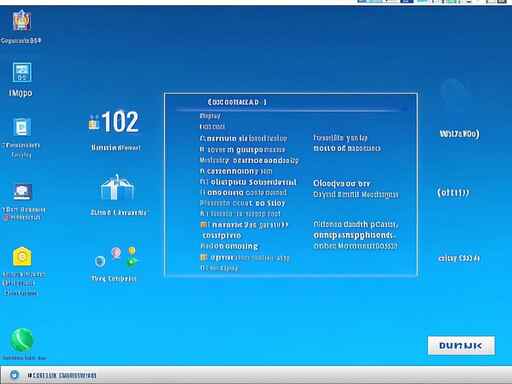Click the large 102 number widget

coord(120,122)
